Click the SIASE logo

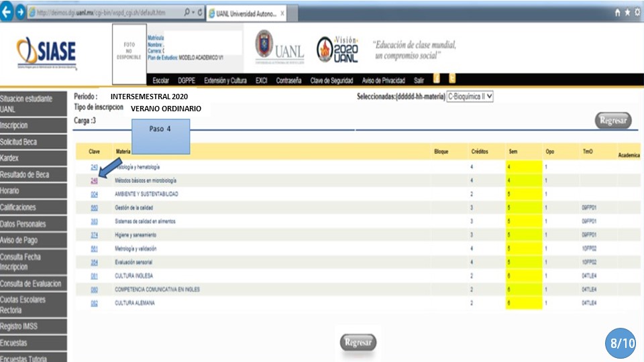46,52
